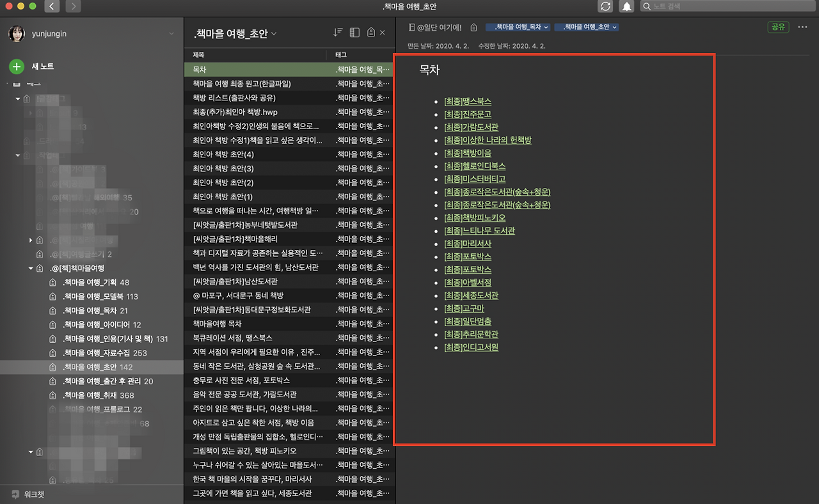
Task: Click the tag icon beside .책마을 여행_아이디어
Action: point(53,324)
